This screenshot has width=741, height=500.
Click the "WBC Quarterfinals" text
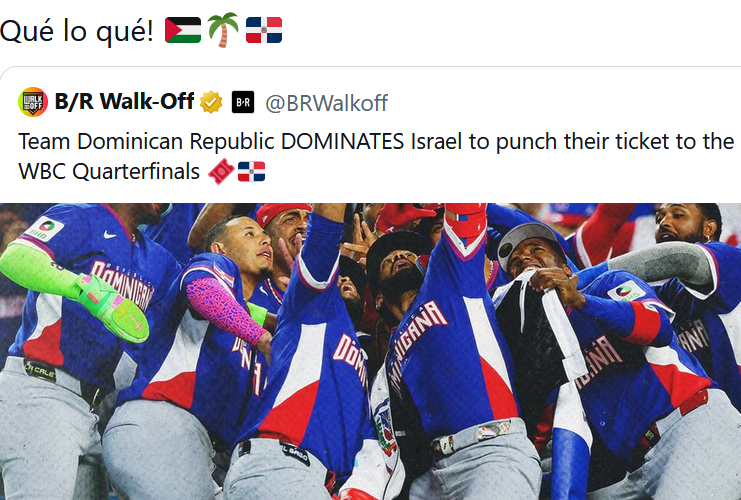(109, 171)
